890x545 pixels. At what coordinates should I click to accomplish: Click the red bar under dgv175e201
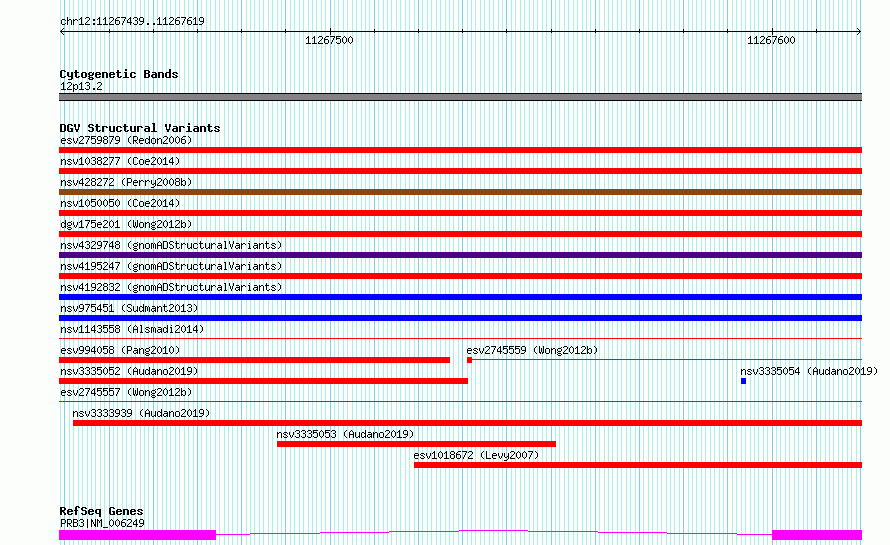pyautogui.click(x=460, y=234)
